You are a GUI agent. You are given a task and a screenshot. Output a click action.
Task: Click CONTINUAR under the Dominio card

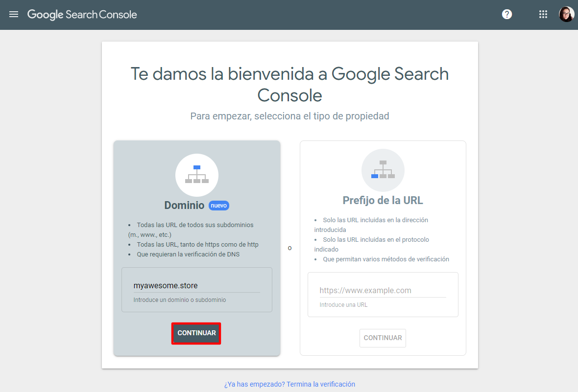pyautogui.click(x=196, y=333)
